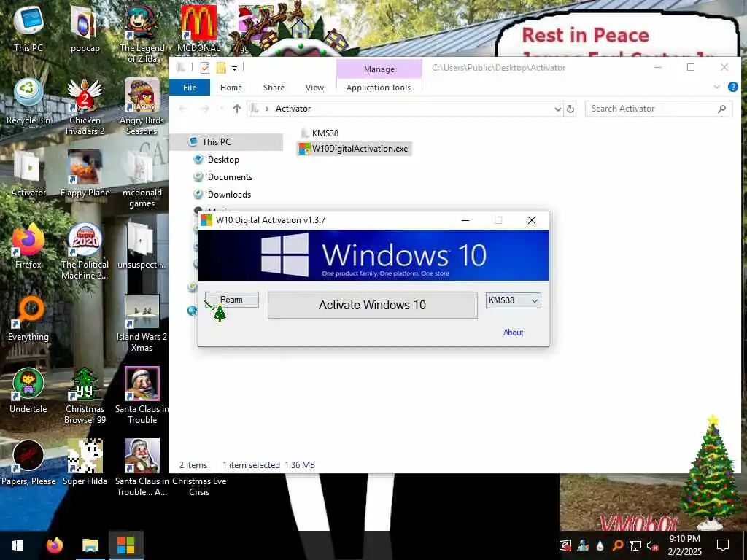Select Downloads in navigation pane

pyautogui.click(x=229, y=194)
